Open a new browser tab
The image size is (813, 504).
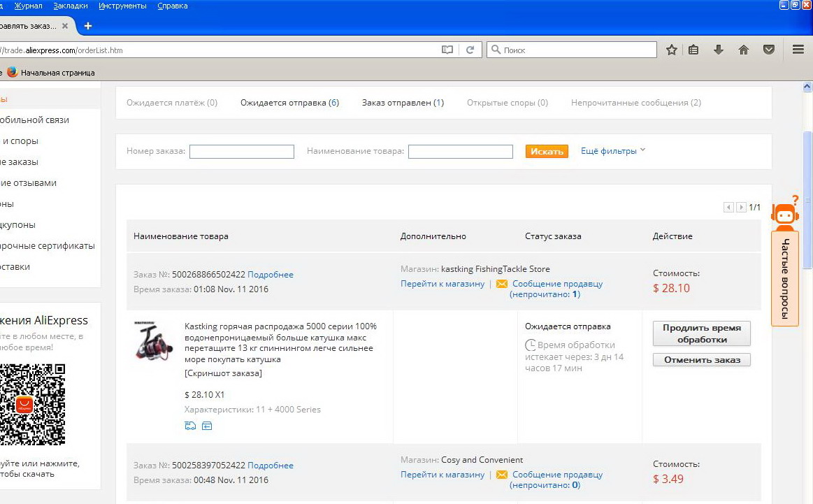(87, 26)
